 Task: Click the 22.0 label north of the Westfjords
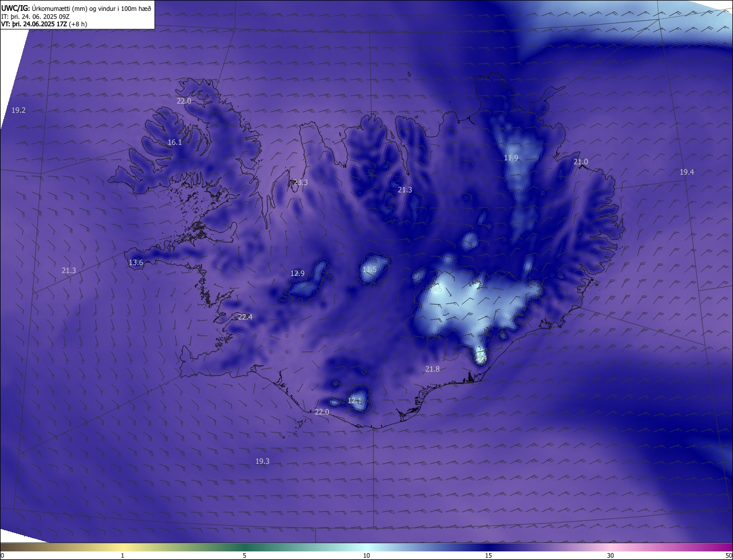tap(184, 101)
